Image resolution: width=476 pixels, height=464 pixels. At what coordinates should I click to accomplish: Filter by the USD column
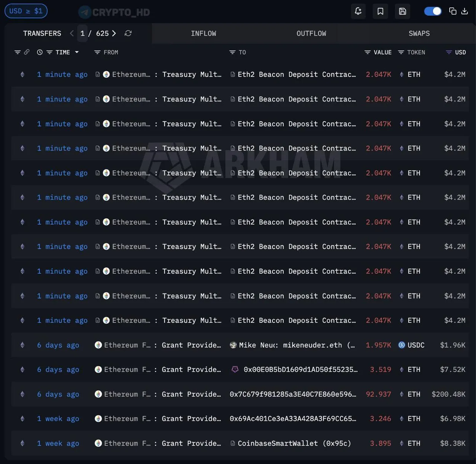pos(449,52)
